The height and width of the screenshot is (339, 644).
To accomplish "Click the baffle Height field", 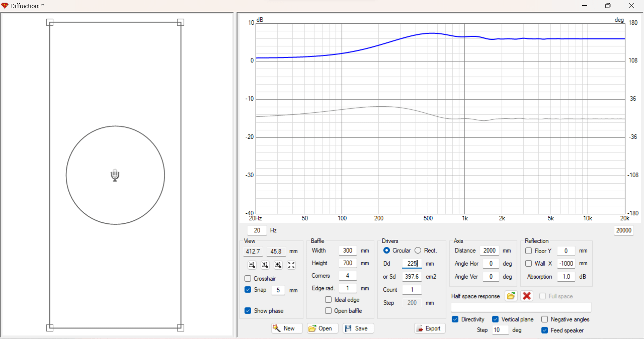I will [x=347, y=263].
